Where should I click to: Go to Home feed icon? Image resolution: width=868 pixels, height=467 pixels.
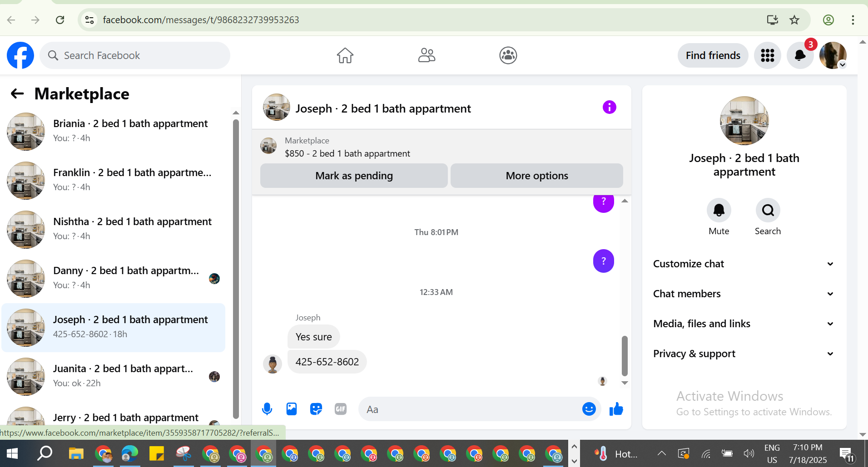tap(345, 55)
